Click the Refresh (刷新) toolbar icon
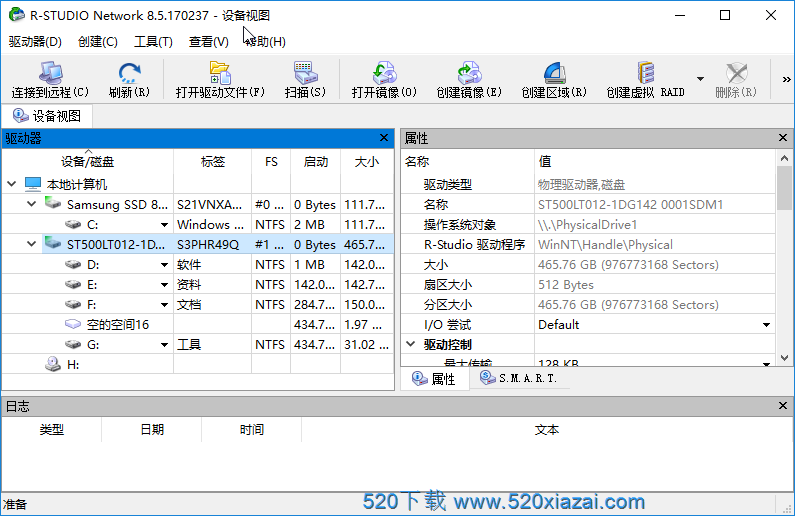 pos(129,73)
